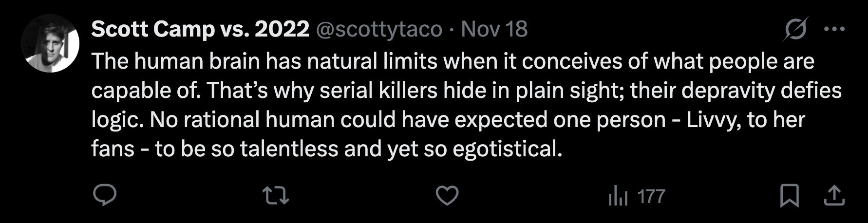
Task: Share the tweet via upload arrow icon
Action: [833, 196]
